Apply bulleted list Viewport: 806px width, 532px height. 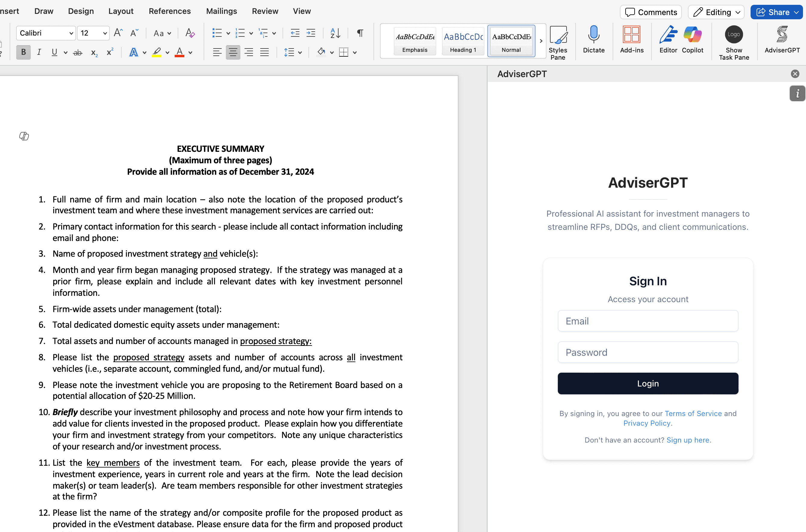[x=217, y=33]
